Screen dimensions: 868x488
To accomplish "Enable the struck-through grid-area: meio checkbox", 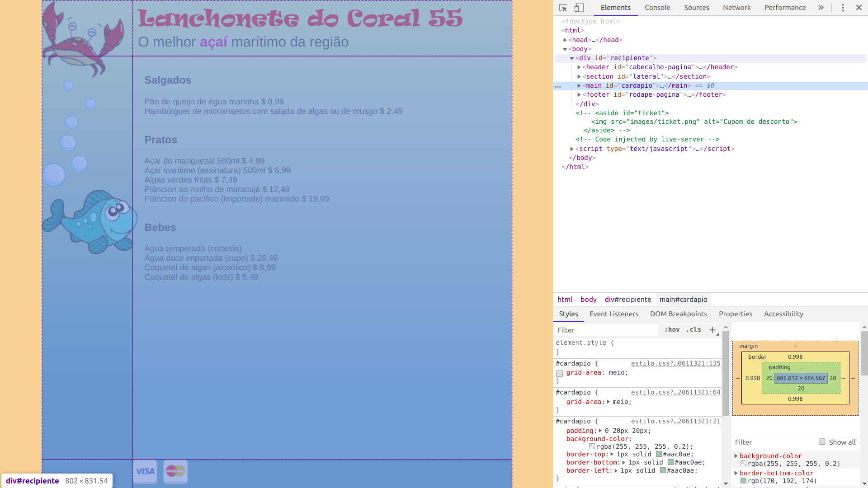I will coord(559,373).
